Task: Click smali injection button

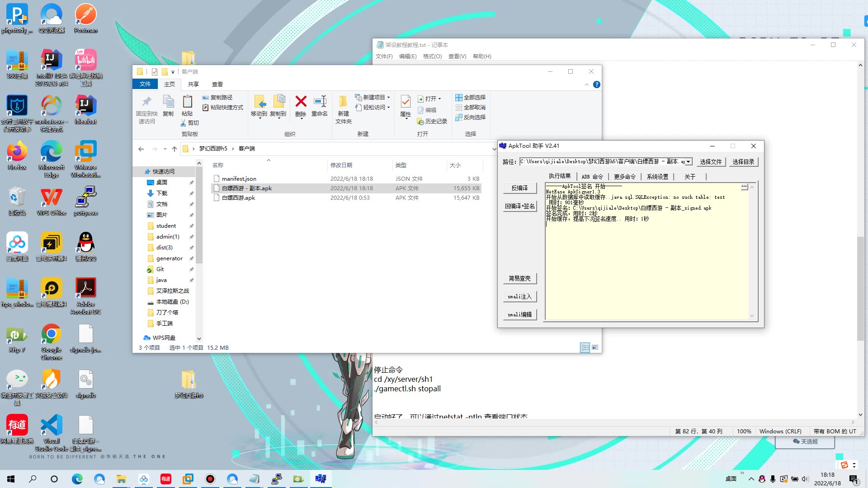Action: (x=520, y=296)
